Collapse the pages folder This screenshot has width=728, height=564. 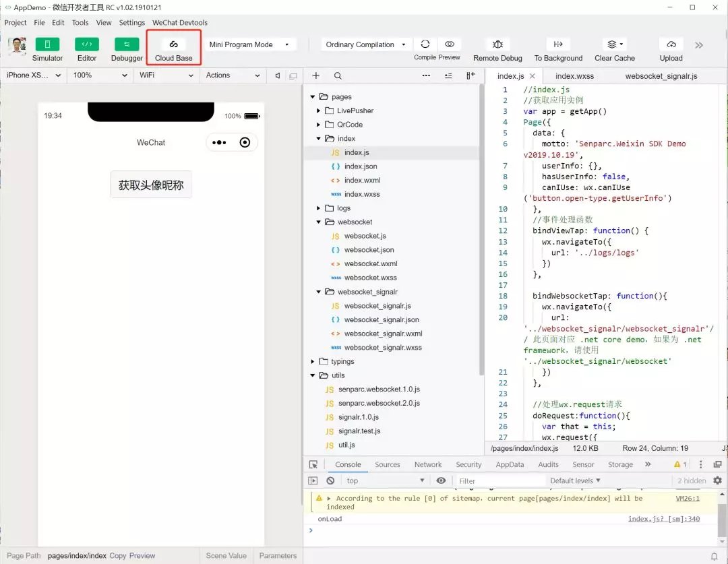[313, 96]
